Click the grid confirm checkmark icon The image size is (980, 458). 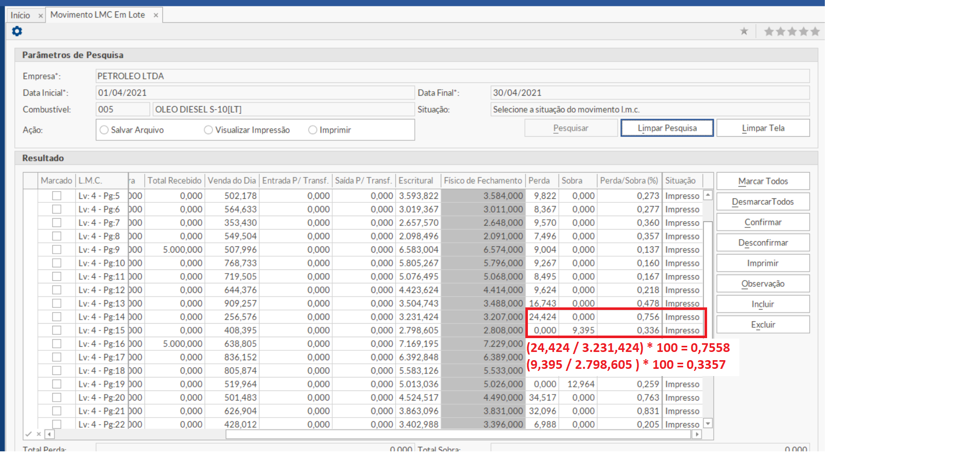coord(29,434)
